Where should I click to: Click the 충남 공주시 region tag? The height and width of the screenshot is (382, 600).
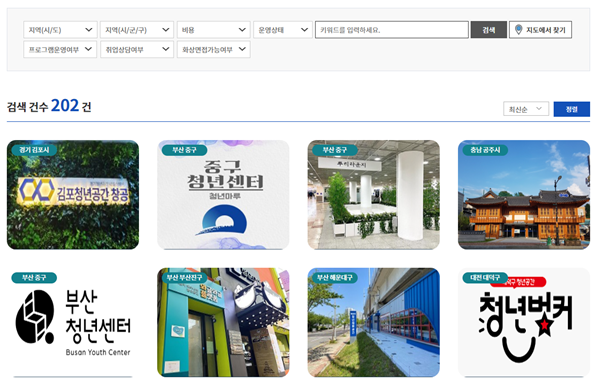pyautogui.click(x=485, y=150)
